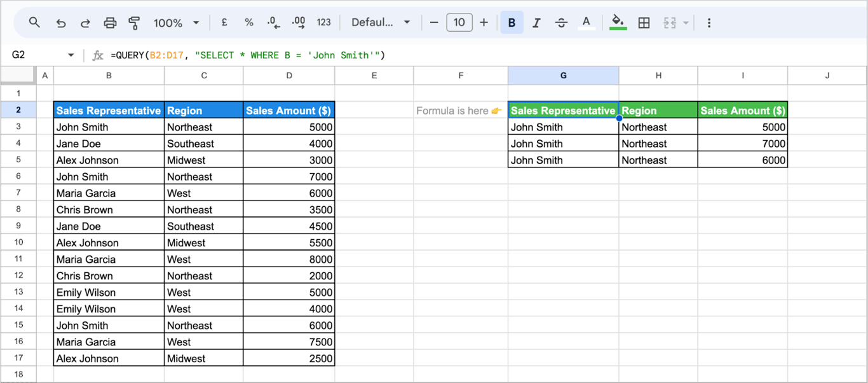Screen dimensions: 868x383
Task: Select column B header
Action: [109, 76]
